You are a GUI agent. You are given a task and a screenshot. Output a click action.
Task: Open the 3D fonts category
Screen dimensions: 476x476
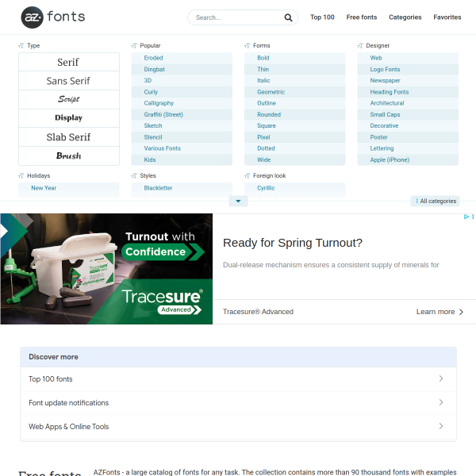pyautogui.click(x=182, y=80)
